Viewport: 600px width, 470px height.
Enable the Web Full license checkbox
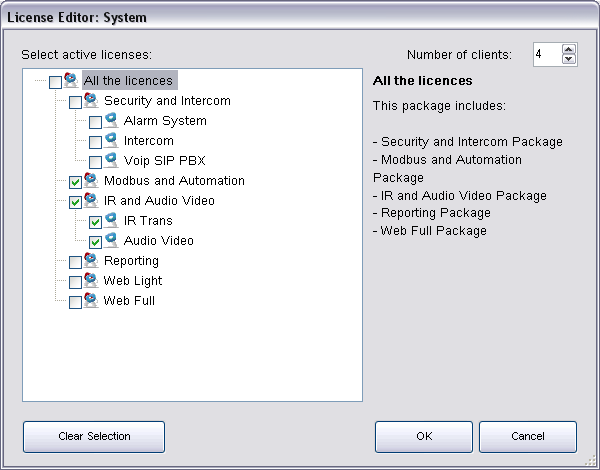pos(75,303)
